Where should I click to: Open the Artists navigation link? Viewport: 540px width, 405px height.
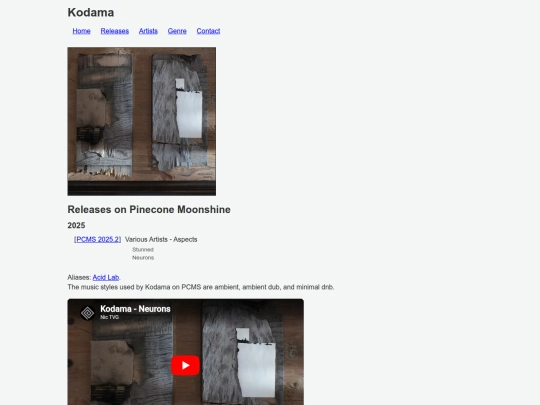(148, 31)
